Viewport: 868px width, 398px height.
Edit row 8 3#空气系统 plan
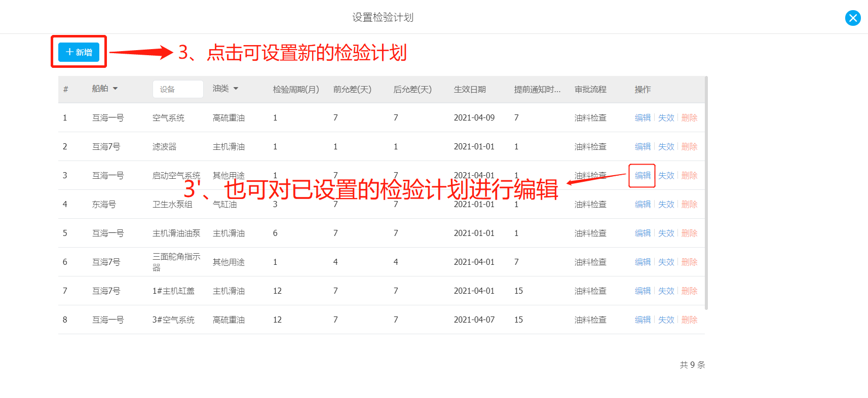point(643,320)
